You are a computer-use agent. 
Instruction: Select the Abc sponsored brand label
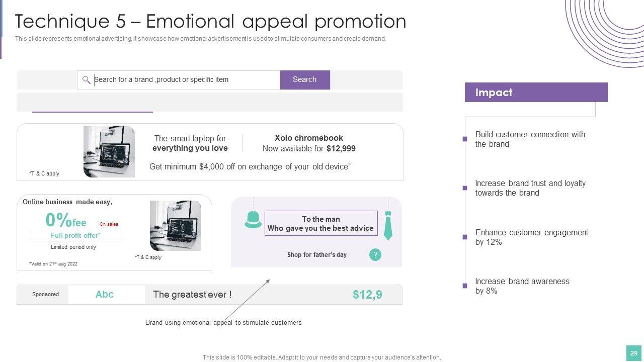[x=105, y=295]
